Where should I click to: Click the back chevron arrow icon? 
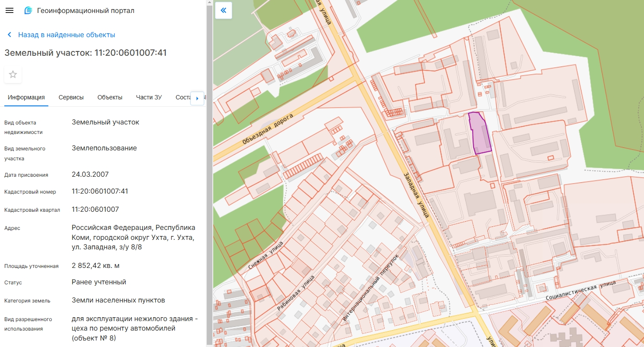click(9, 35)
